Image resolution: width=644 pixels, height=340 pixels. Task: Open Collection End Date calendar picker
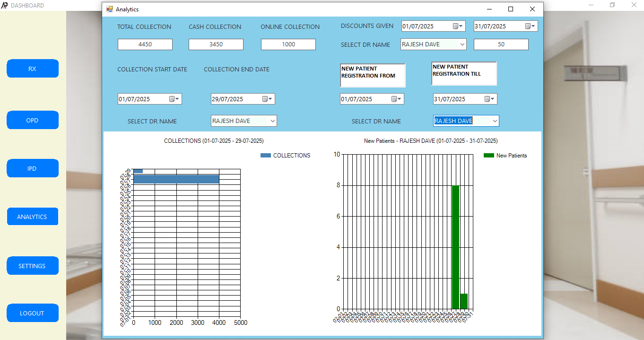pos(267,99)
